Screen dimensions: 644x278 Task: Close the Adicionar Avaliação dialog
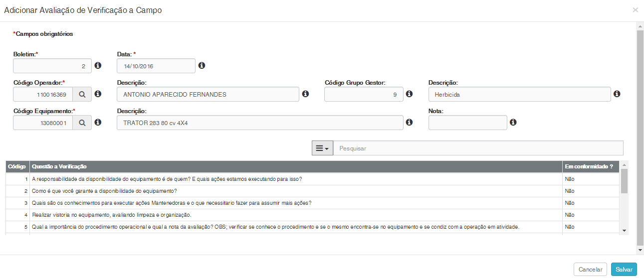point(635,10)
